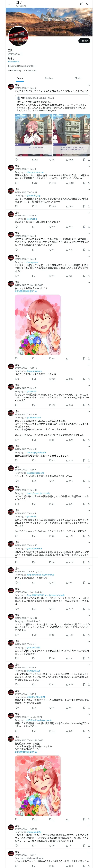The width and height of the screenshot is (98, 868).
Task: Open more options on the Oct 29 post
Action: point(89,189)
